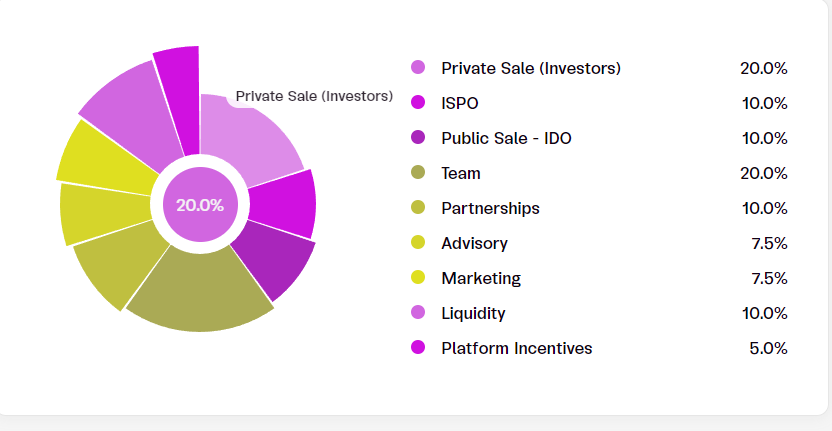Click the Private Sale (Investors) tooltip on chart
The height and width of the screenshot is (431, 832).
(313, 97)
